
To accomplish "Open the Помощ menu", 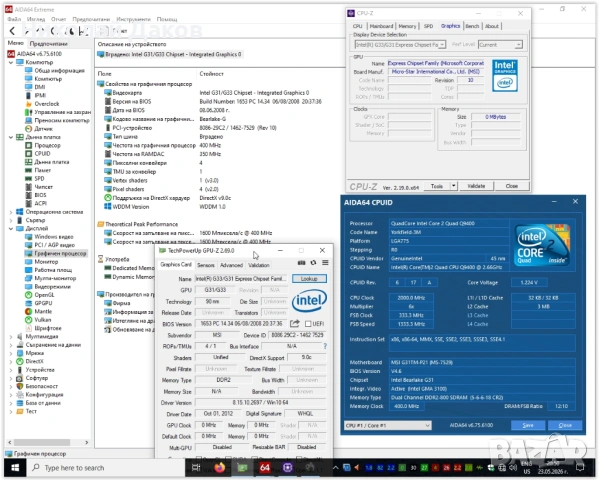I will pos(167,19).
